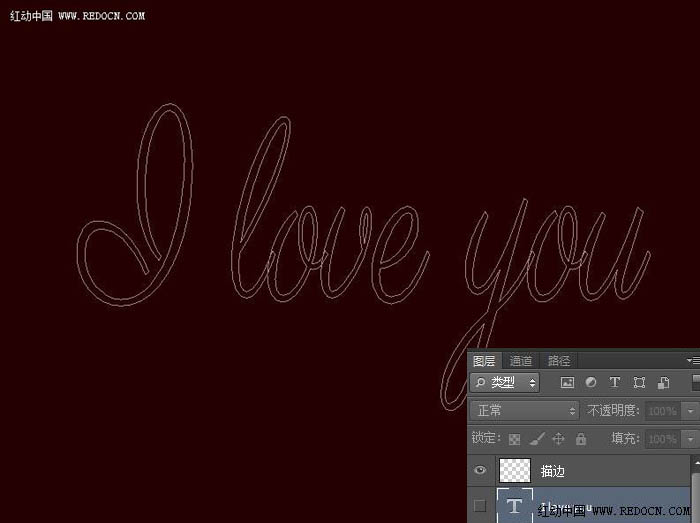Filter layers by shape type icon
This screenshot has height=523, width=700.
pos(639,382)
